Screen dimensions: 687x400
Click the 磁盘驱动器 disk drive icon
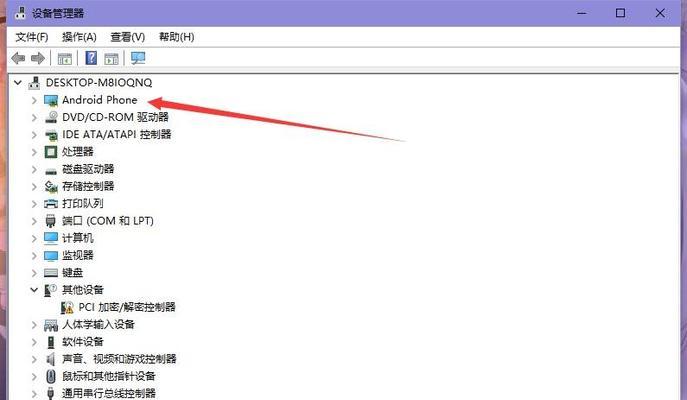51,170
